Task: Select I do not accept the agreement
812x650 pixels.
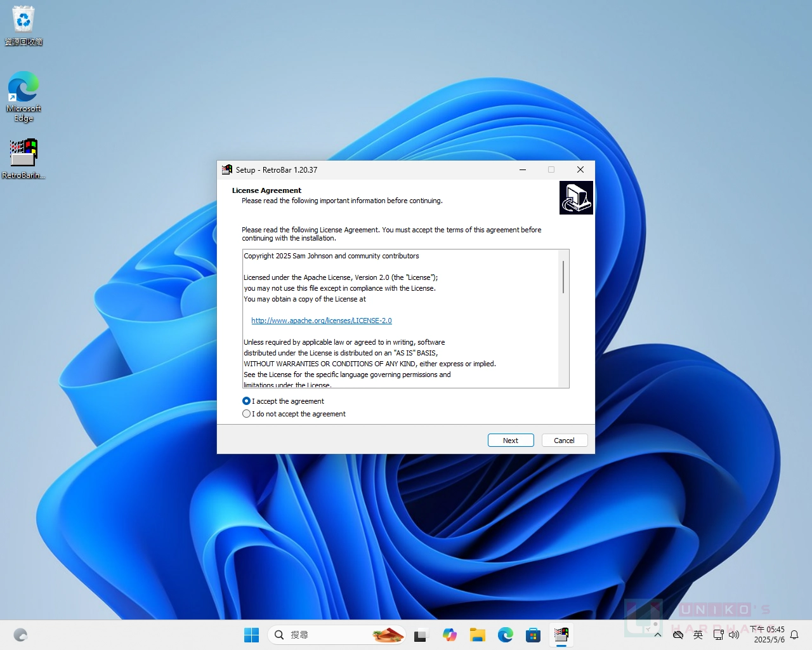Action: (x=294, y=414)
